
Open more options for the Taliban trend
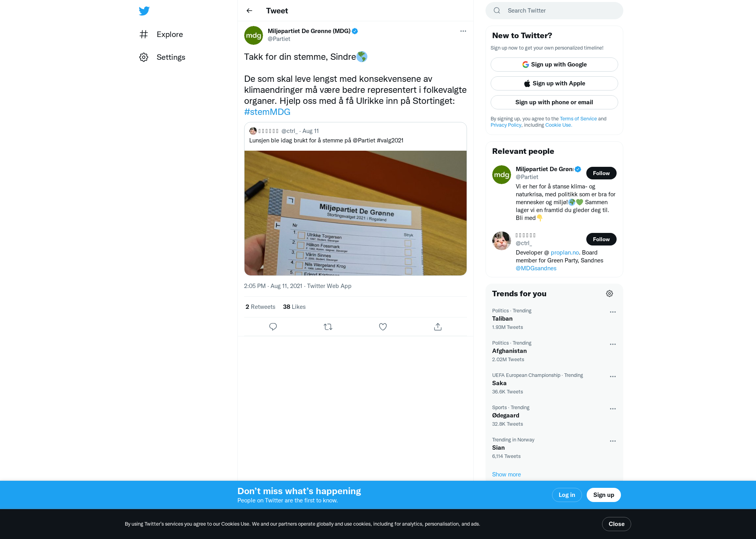coord(613,312)
